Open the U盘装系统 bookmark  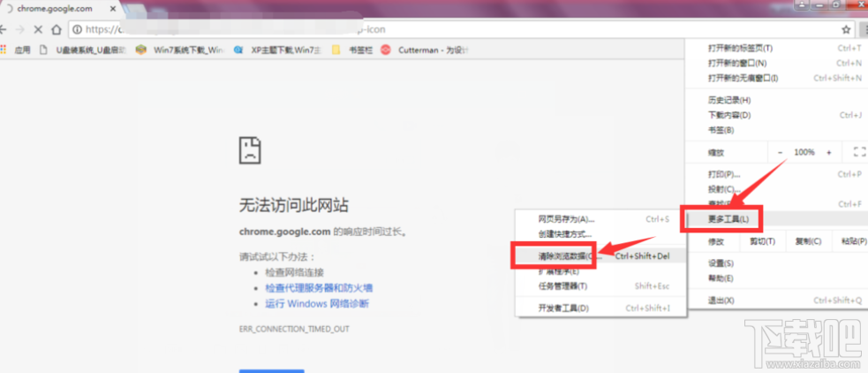click(x=84, y=49)
